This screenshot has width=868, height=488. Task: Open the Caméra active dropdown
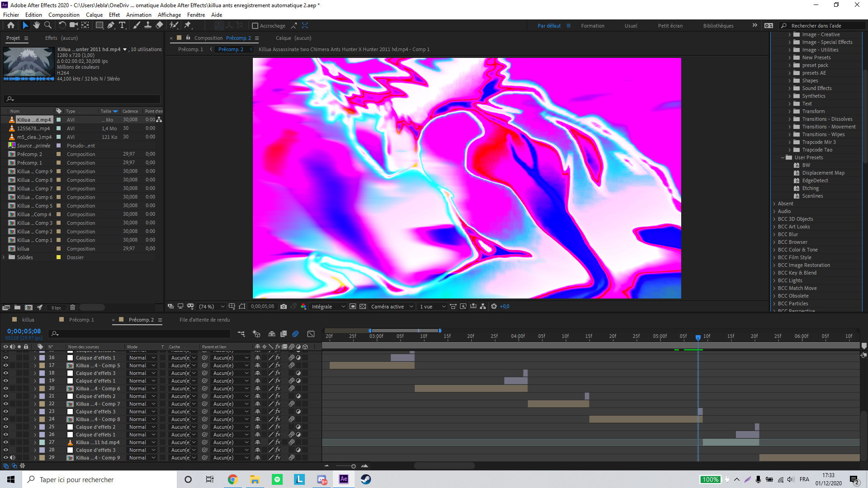pyautogui.click(x=392, y=307)
